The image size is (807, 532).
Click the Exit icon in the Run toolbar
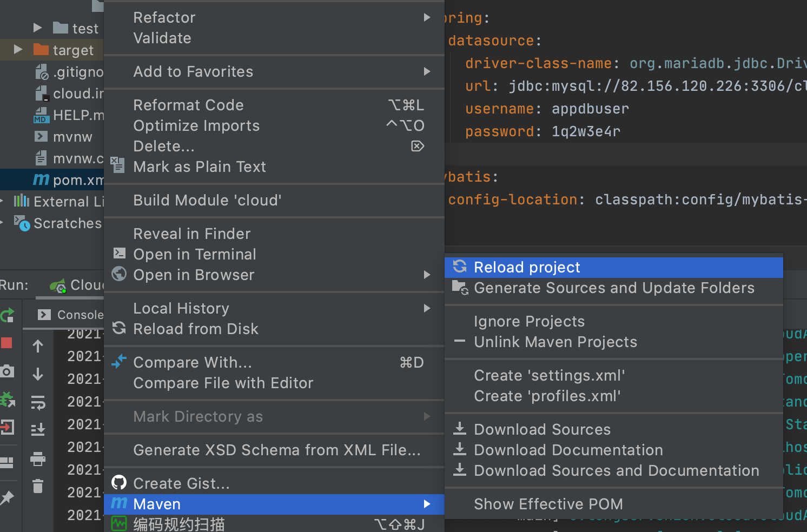7,427
